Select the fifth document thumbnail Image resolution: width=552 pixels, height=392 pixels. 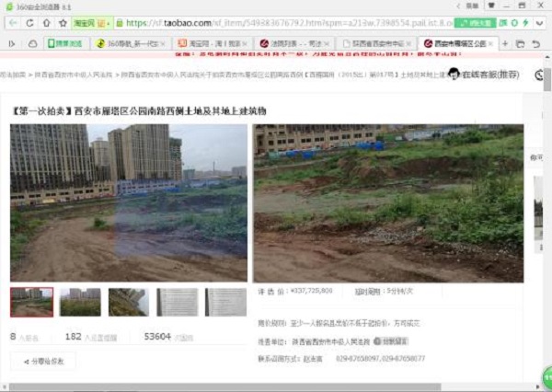coord(225,302)
